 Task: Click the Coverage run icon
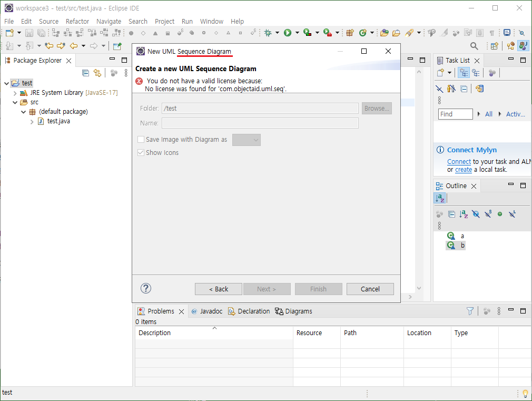[308, 33]
